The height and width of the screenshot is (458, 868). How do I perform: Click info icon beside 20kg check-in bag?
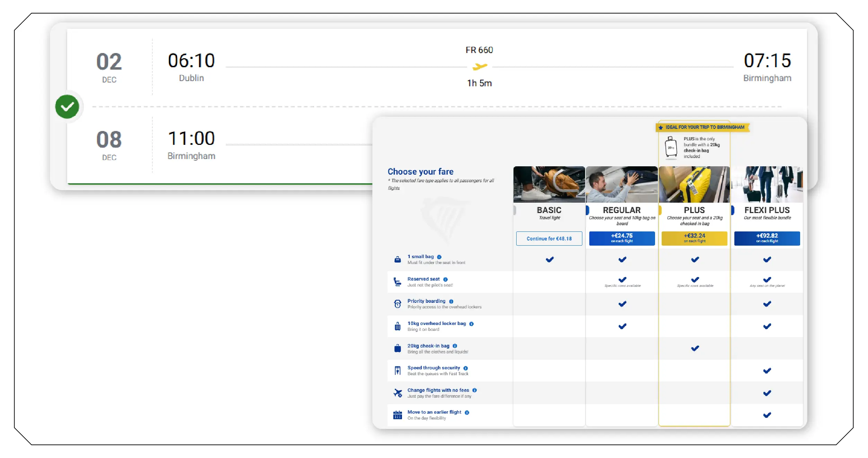click(x=455, y=346)
